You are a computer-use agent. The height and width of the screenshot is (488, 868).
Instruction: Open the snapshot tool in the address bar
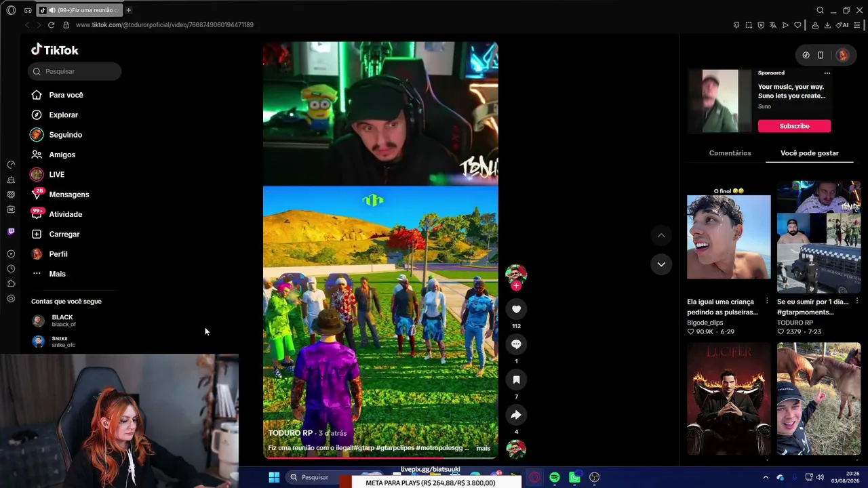tap(749, 25)
